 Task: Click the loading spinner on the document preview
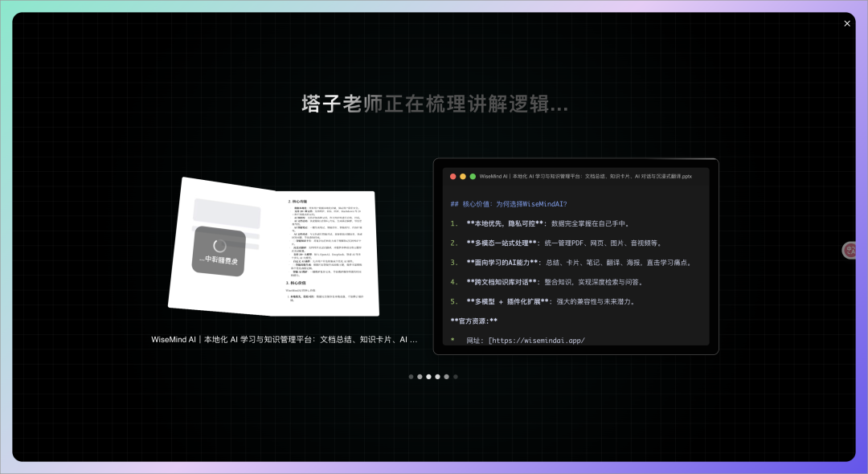[219, 246]
